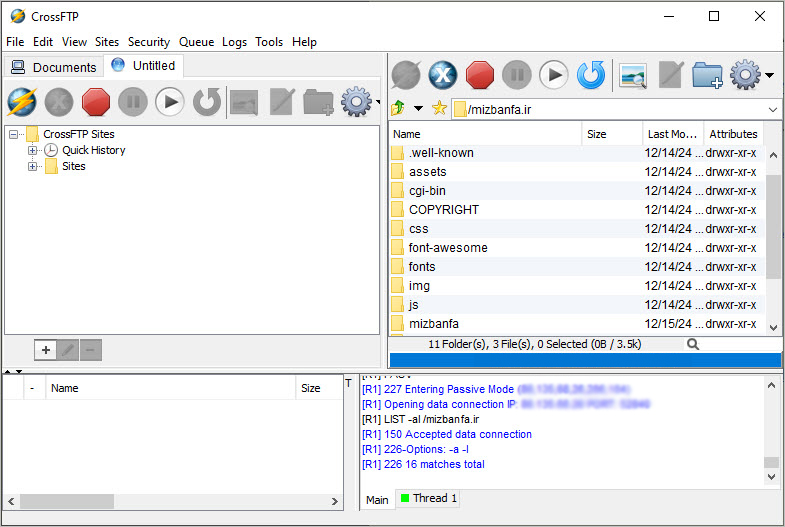Open the dropdown arrow next to right gear icon
Viewport: 785px width, 527px height.
pyautogui.click(x=769, y=75)
